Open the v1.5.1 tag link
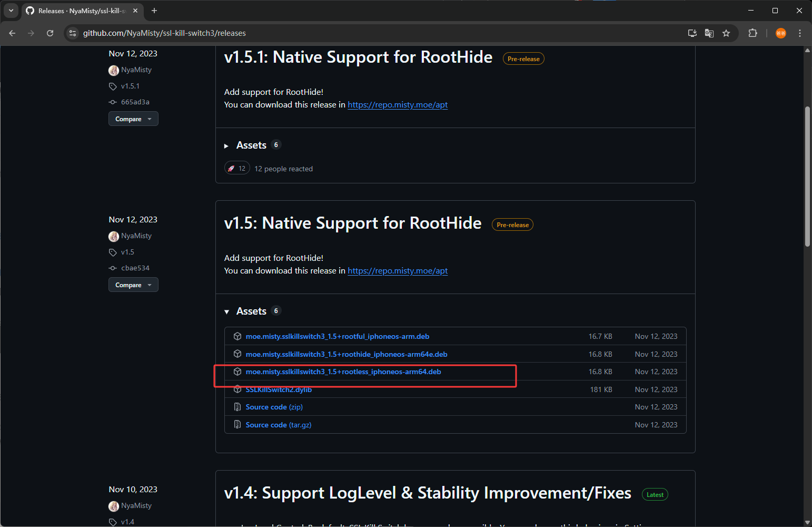 pyautogui.click(x=130, y=86)
